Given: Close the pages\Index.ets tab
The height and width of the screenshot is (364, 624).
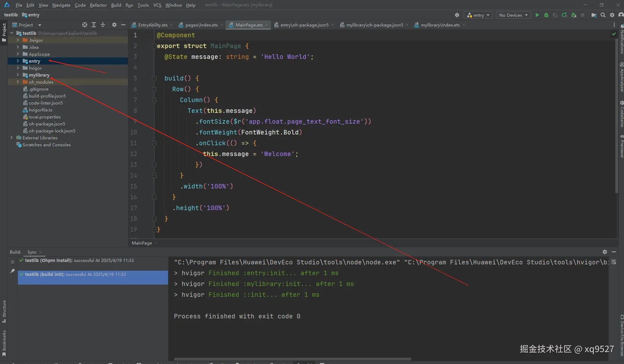Looking at the screenshot, I should tap(222, 25).
